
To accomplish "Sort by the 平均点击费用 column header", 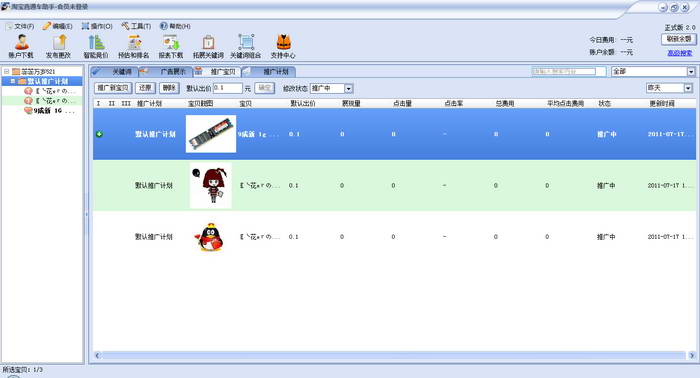I will [x=566, y=104].
